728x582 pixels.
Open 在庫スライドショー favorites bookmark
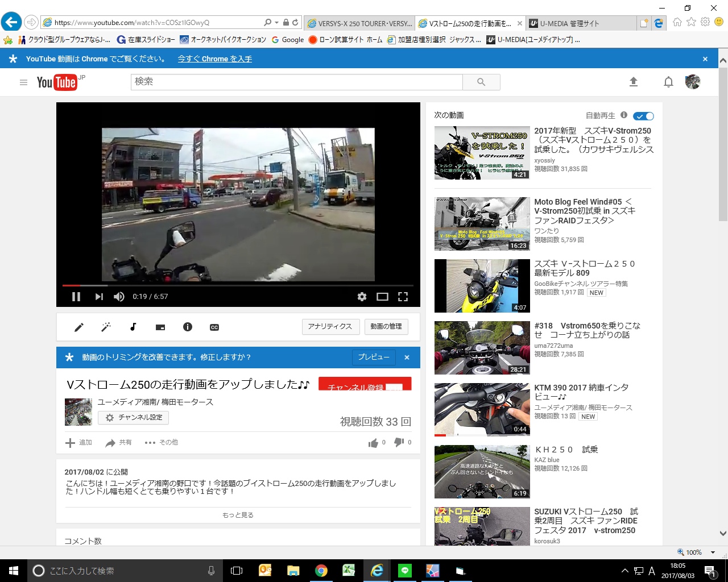click(146, 40)
